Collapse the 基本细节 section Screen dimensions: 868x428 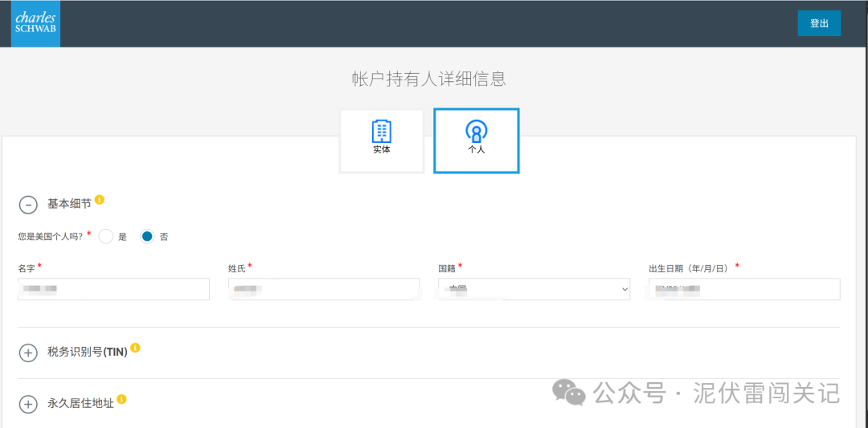[27, 205]
